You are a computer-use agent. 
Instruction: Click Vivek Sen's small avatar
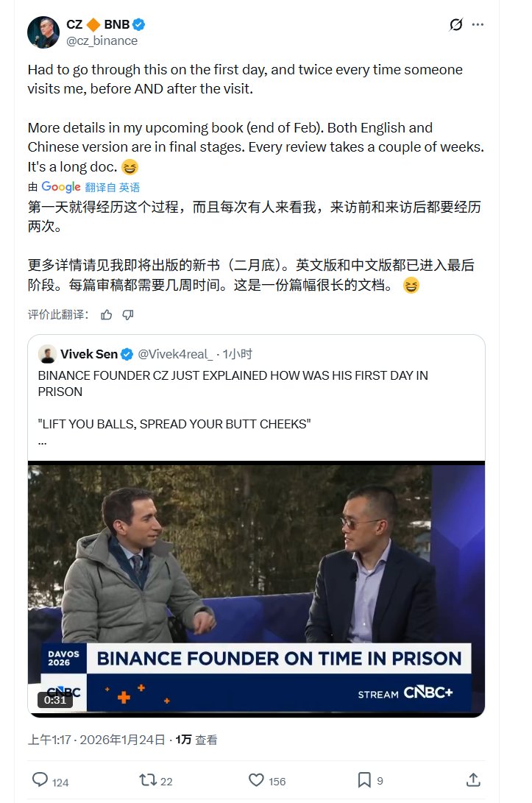pos(47,354)
